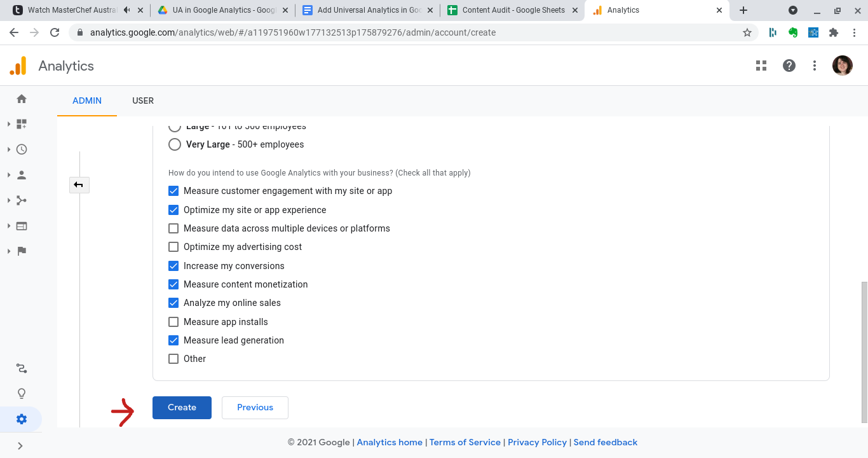Image resolution: width=868 pixels, height=458 pixels.
Task: Open the Discover lightbulb icon
Action: pos(22,393)
